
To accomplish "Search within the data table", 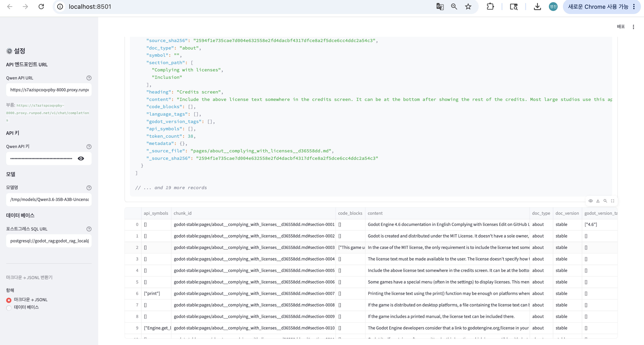I will pos(605,201).
